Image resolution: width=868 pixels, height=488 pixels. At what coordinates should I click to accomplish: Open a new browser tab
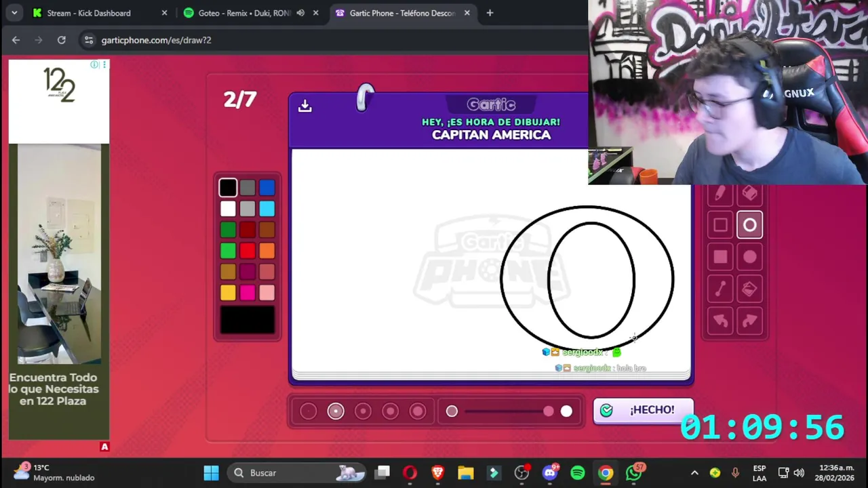tap(490, 13)
